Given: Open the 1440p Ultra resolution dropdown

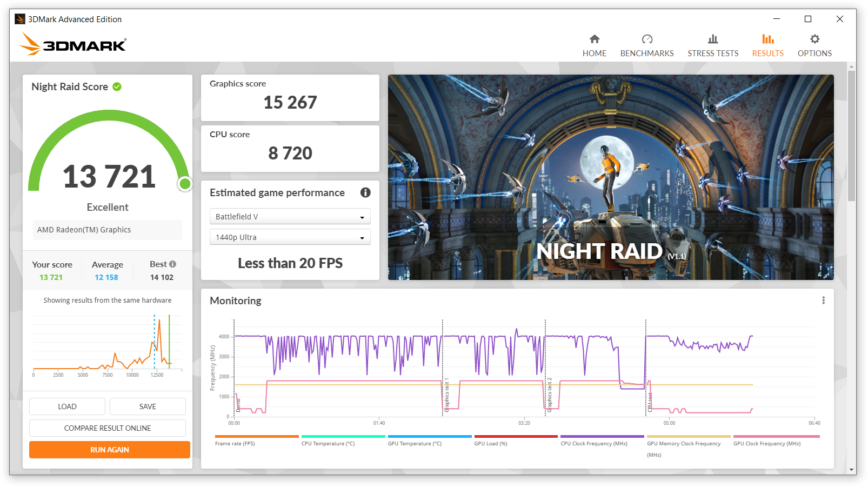Looking at the screenshot, I should pos(290,237).
